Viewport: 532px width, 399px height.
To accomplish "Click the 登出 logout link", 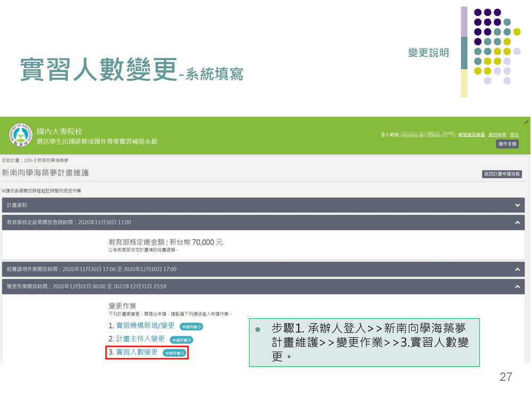I will (514, 135).
